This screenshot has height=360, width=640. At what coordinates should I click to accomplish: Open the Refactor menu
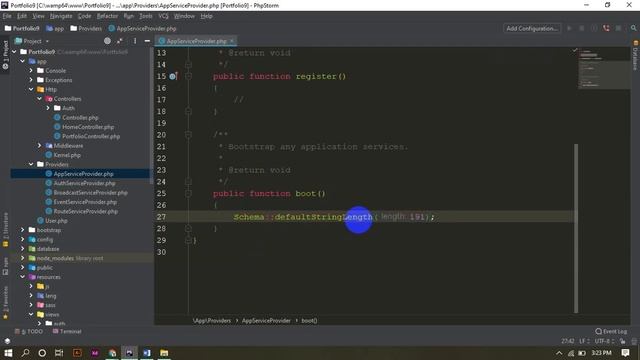107,16
